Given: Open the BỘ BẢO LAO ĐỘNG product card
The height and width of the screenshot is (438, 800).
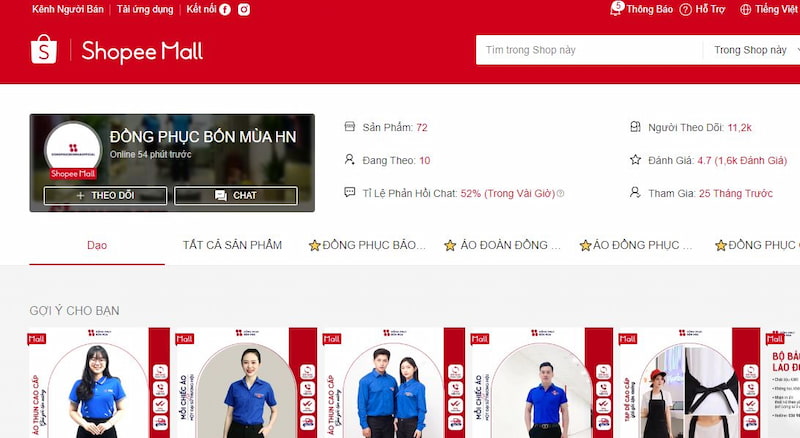Looking at the screenshot, I should [x=783, y=383].
